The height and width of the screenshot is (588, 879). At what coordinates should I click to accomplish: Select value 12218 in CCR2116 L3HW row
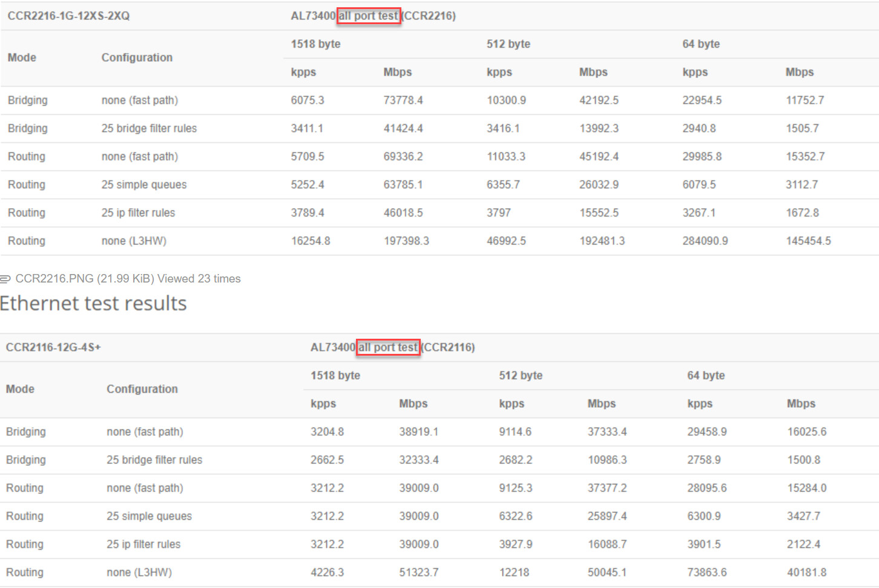pyautogui.click(x=514, y=572)
